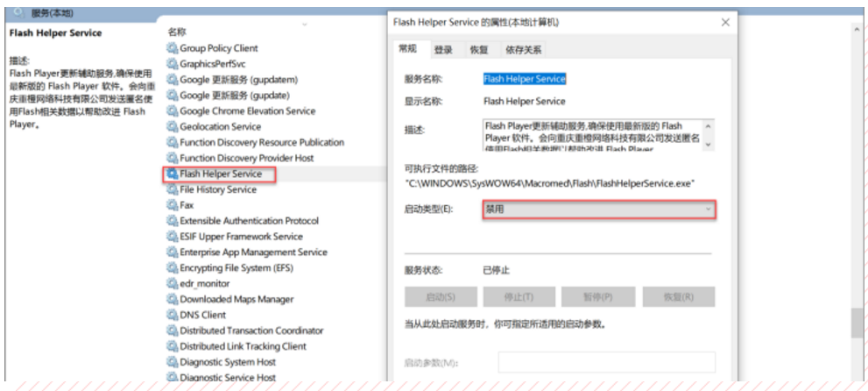
Task: Click the DNS Client service icon
Action: 173,315
